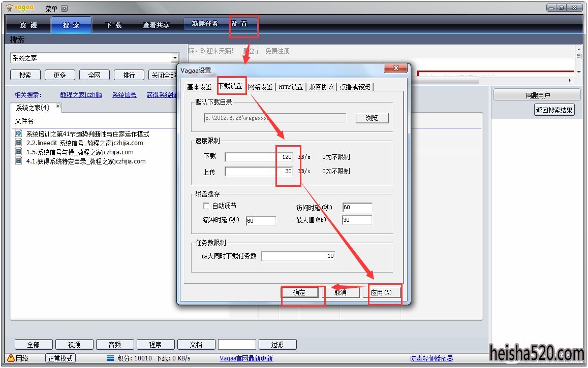588x368 pixels.
Task: Click the 最大同时下载任务数 field
Action: click(298, 256)
